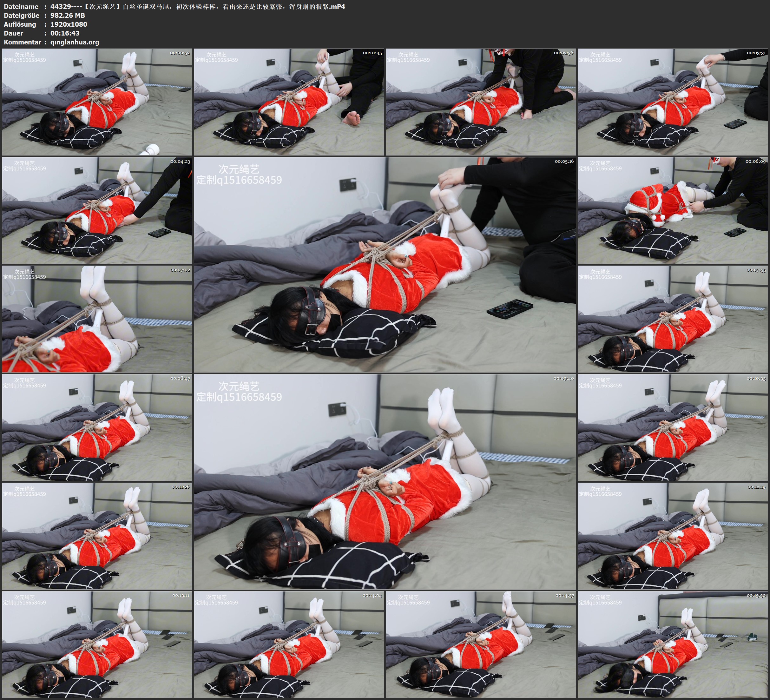Click the 1920x1080 resolution value

click(x=69, y=24)
